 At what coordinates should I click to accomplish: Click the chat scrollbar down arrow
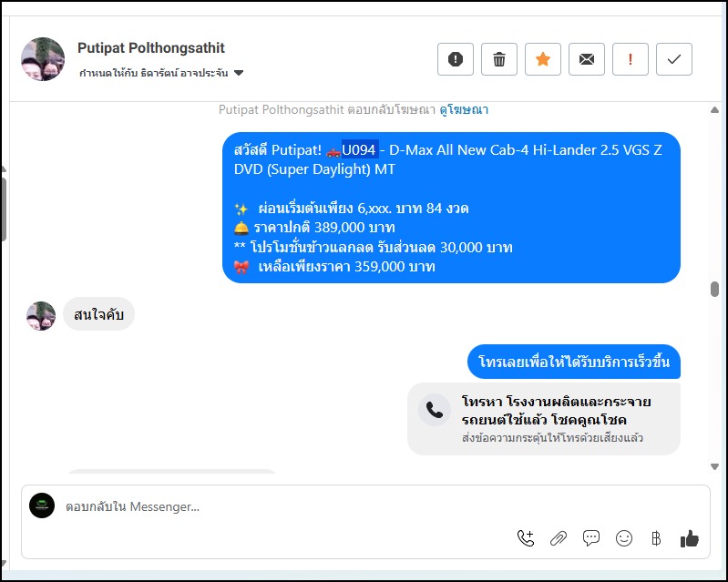[x=714, y=466]
